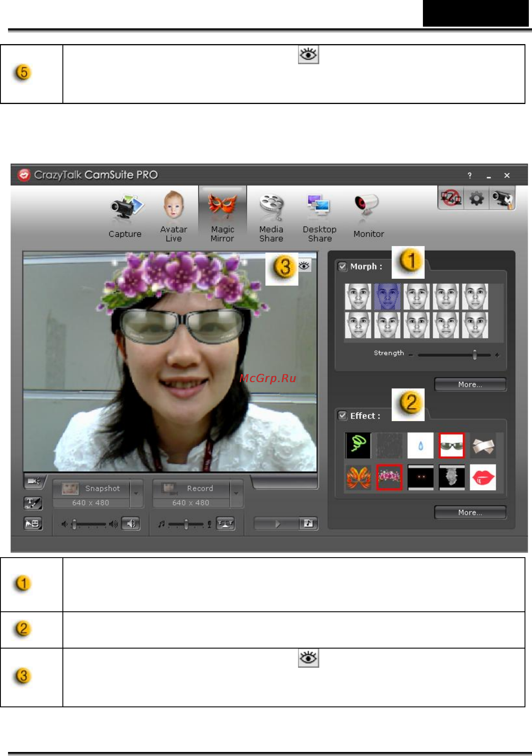Uncheck the Effect checkbox

[x=342, y=415]
